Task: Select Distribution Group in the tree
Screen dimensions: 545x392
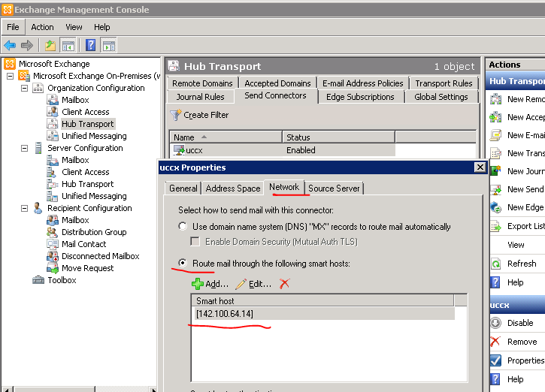Action: pos(94,232)
